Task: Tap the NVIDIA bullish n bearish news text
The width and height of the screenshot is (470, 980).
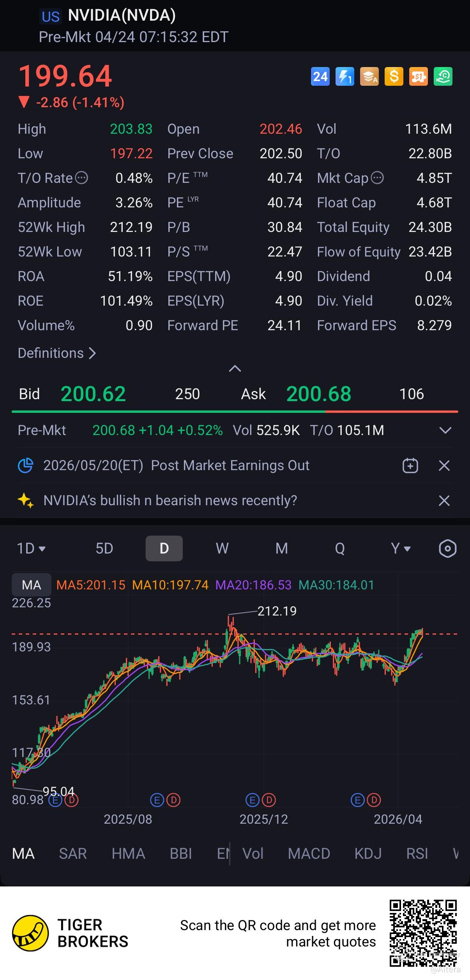Action: [170, 501]
